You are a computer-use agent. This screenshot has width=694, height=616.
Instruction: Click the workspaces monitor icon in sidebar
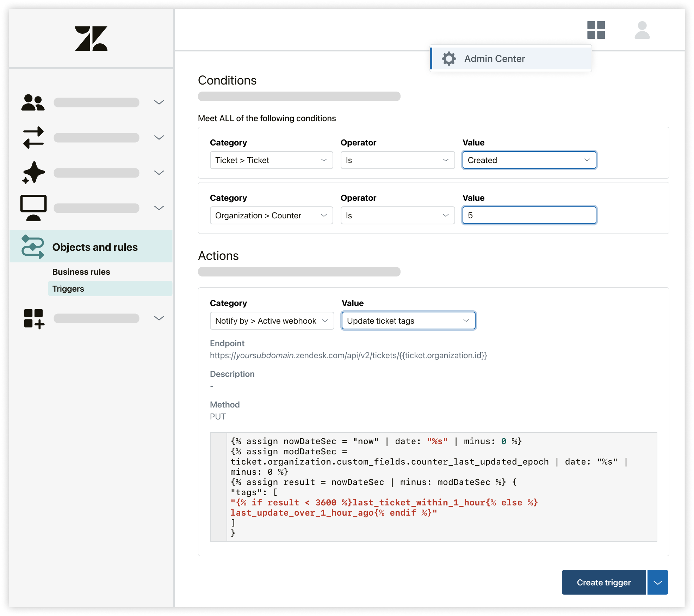click(33, 207)
